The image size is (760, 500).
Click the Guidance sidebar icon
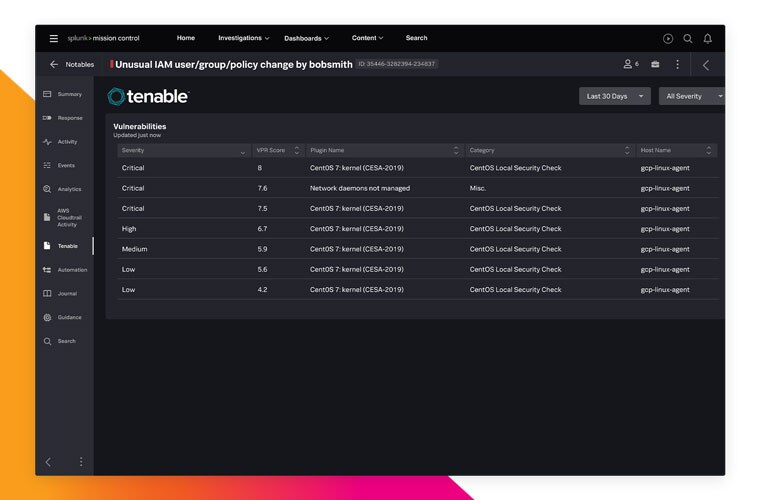(x=47, y=317)
